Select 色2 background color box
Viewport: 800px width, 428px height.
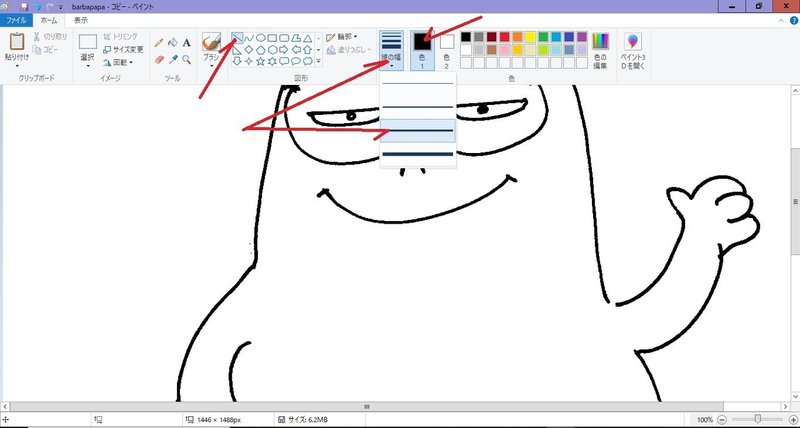(x=446, y=50)
